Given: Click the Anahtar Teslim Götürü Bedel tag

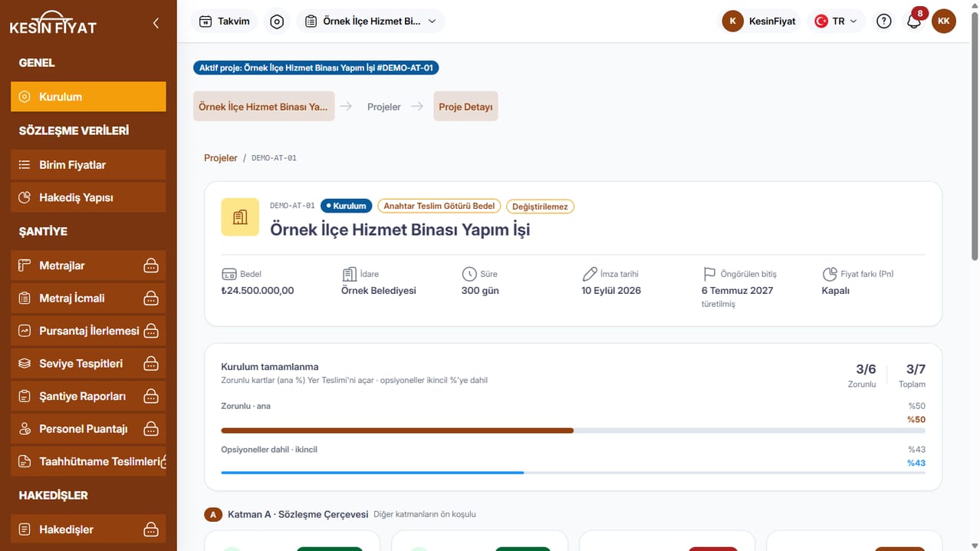Looking at the screenshot, I should tap(439, 206).
